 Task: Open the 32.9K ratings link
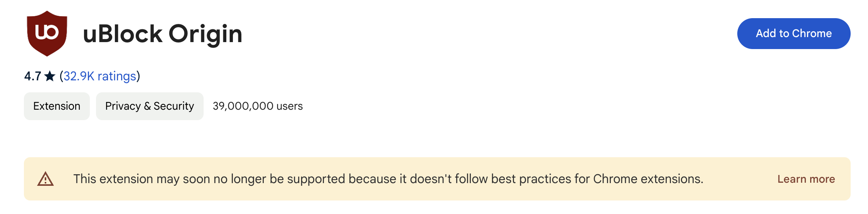pyautogui.click(x=100, y=76)
